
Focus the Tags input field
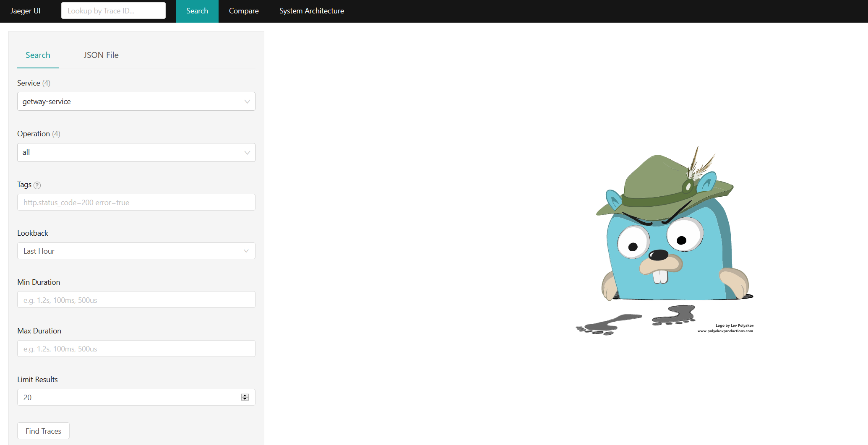click(x=136, y=202)
